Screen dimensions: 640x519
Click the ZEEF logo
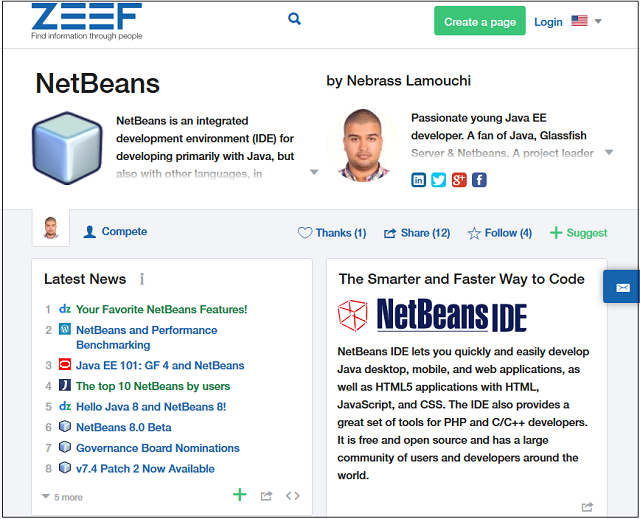tap(87, 21)
